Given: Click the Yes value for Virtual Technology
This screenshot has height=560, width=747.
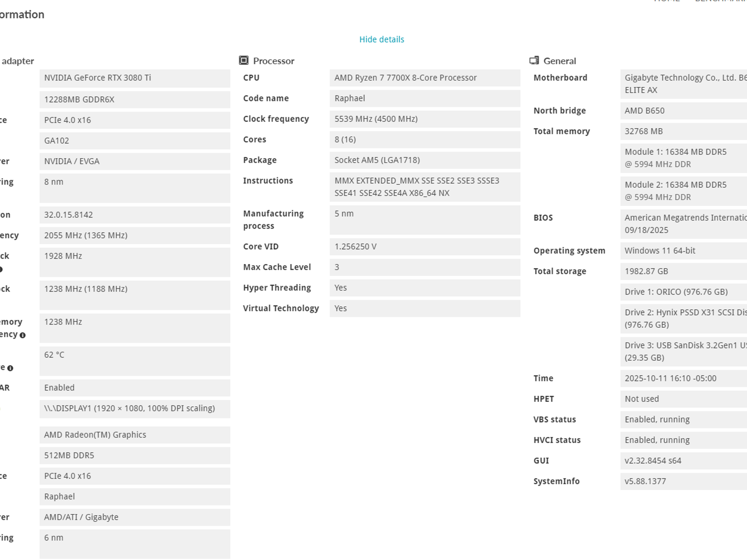Looking at the screenshot, I should (x=425, y=308).
